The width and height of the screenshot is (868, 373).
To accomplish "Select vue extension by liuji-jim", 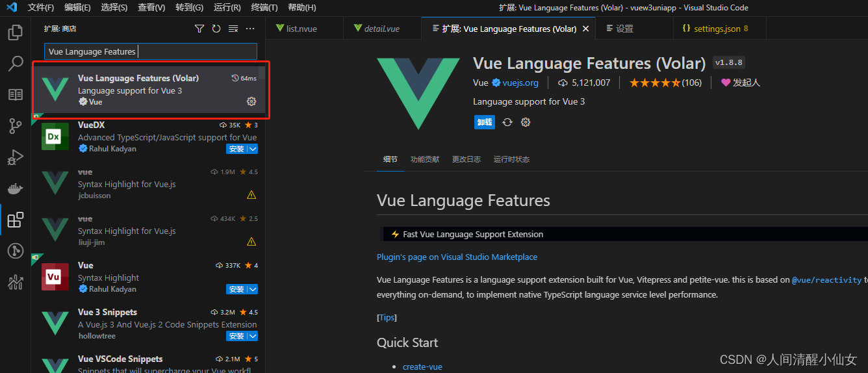I will pyautogui.click(x=149, y=230).
